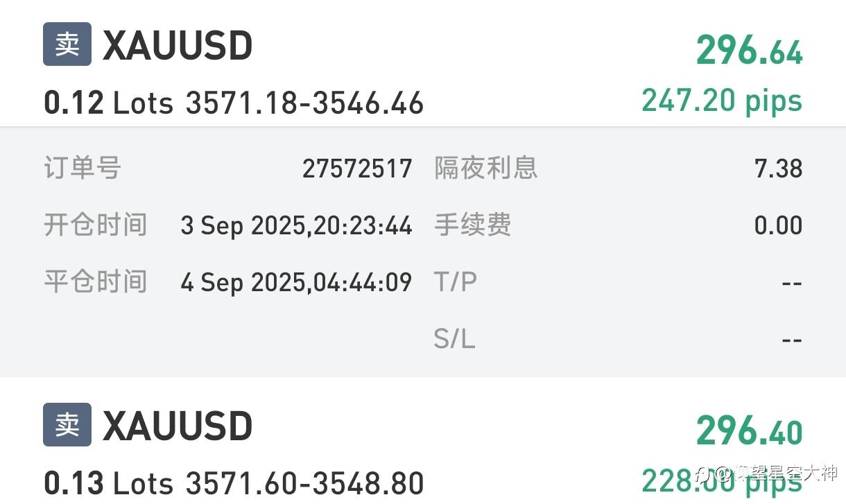Viewport: 846px width, 504px height.
Task: Click the 0.12 Lots 3571.18-3546.46 line
Action: (x=234, y=103)
